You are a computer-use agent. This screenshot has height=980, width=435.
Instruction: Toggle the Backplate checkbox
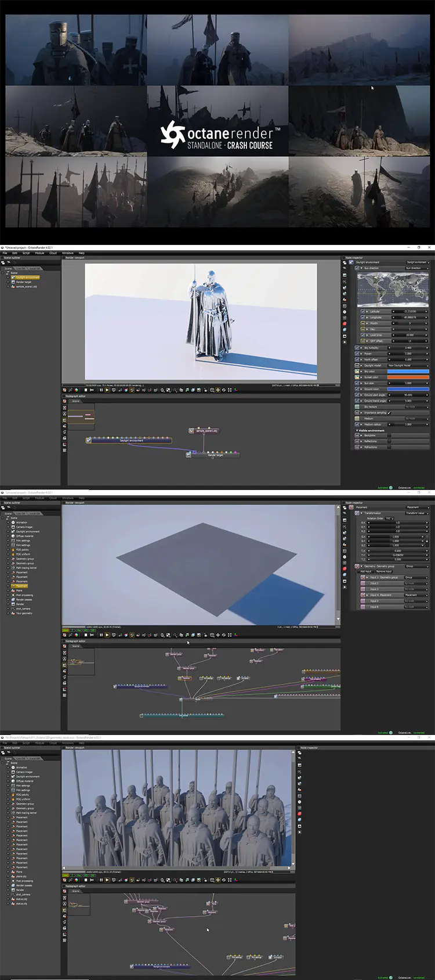[x=389, y=435]
